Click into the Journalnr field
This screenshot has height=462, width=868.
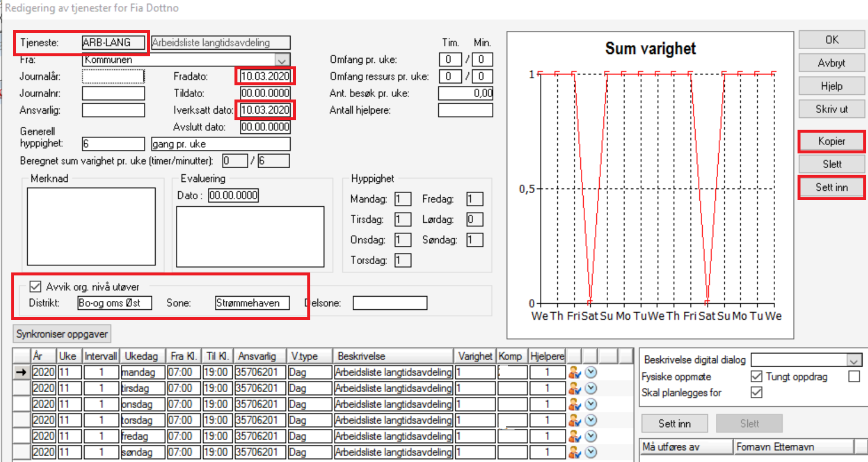[113, 93]
